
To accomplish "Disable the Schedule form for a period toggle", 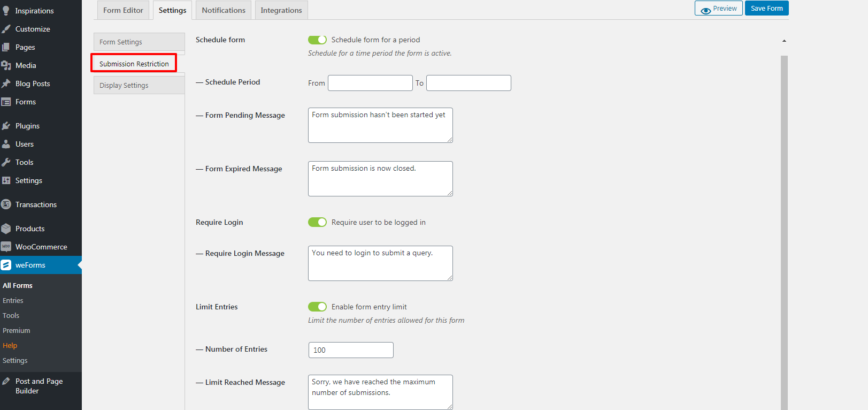I will (x=317, y=40).
